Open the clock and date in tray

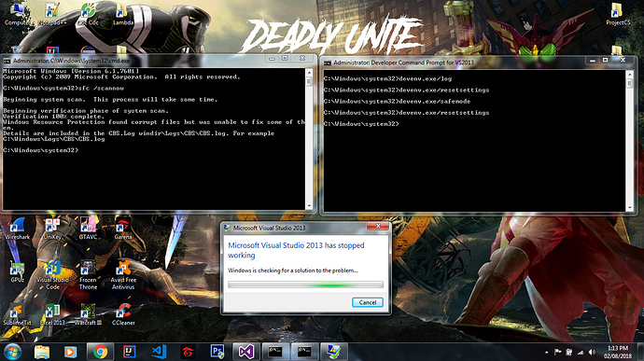[x=618, y=352]
